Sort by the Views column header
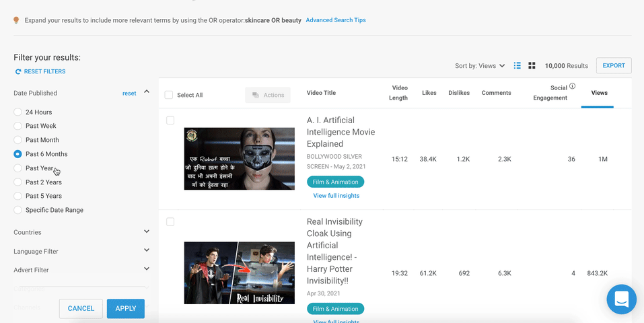 coord(599,93)
